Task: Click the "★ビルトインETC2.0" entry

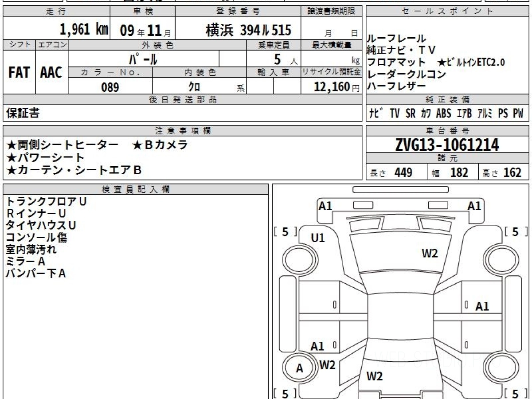Action: [471, 62]
